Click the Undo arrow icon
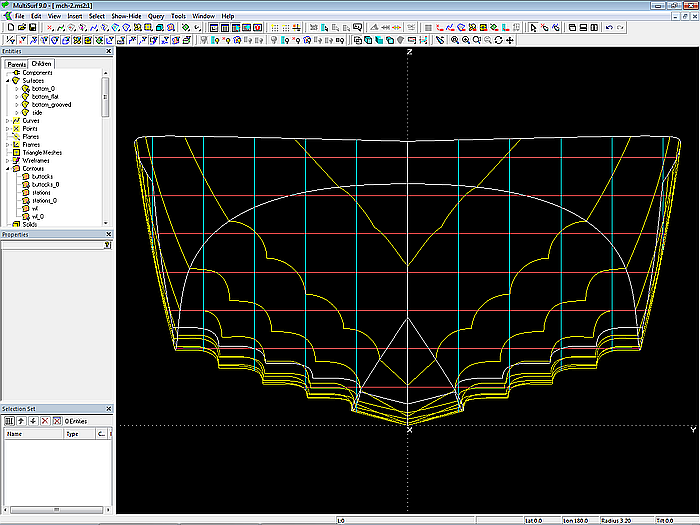700x525 pixels. coord(609,28)
